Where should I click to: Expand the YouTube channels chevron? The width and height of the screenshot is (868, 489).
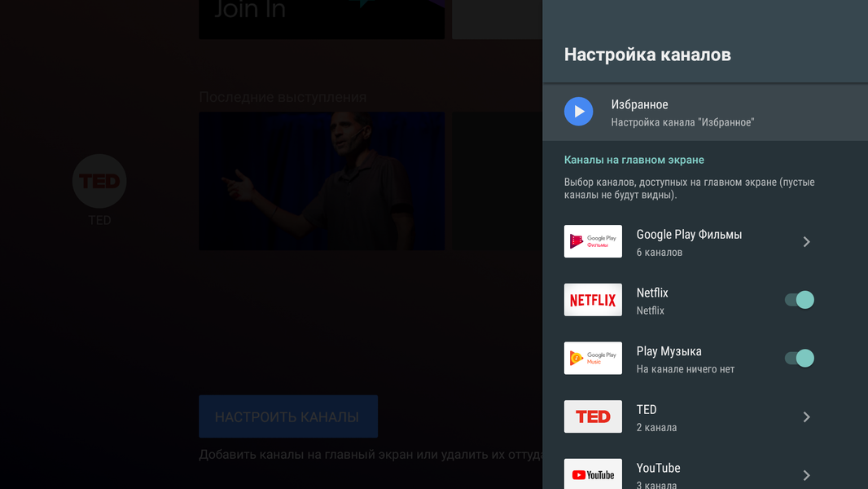click(807, 475)
